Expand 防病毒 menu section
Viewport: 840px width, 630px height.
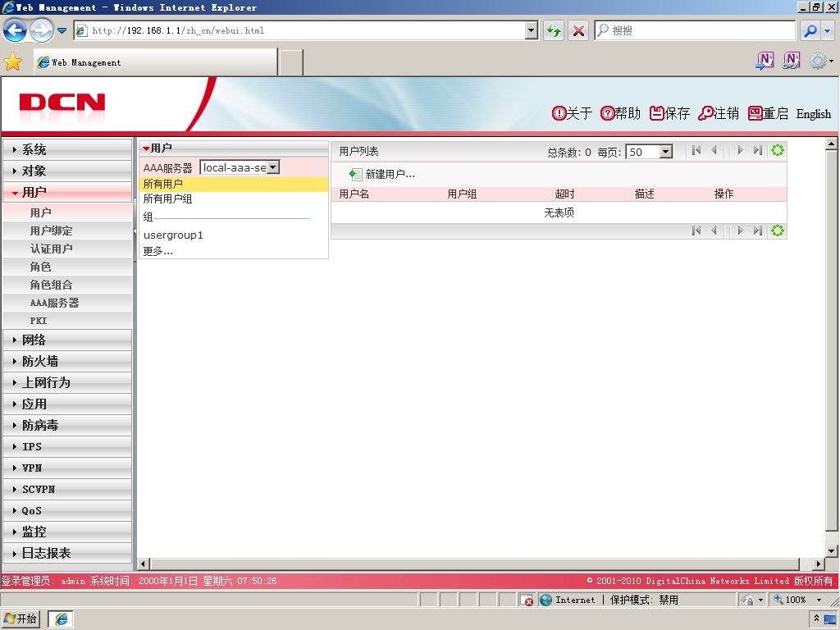click(67, 426)
